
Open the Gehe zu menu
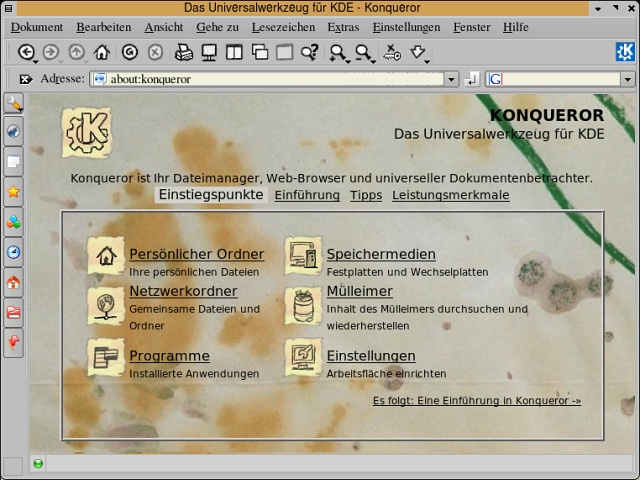pos(217,27)
